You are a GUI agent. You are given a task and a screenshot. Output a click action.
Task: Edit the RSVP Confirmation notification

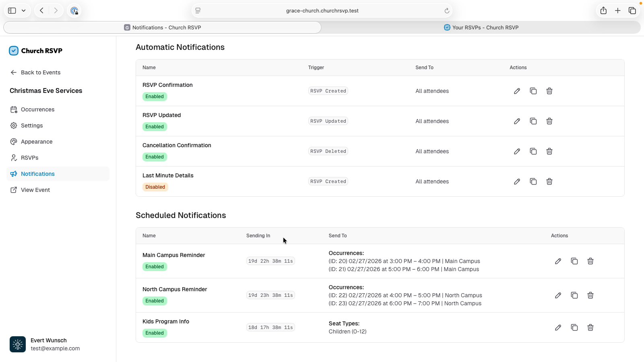coord(517,91)
